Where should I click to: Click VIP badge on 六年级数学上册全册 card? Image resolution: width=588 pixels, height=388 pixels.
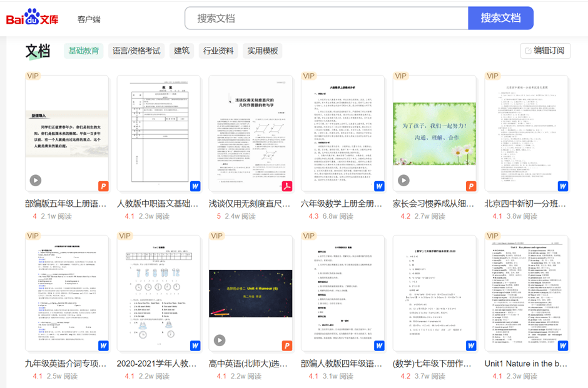308,76
